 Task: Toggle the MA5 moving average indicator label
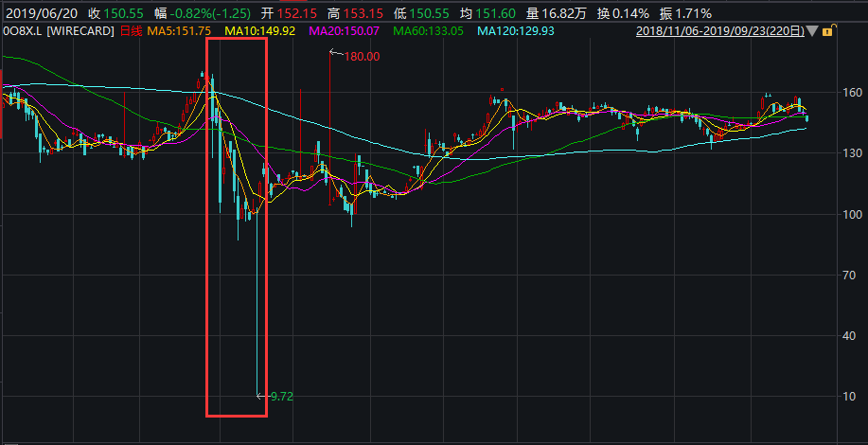(x=182, y=32)
